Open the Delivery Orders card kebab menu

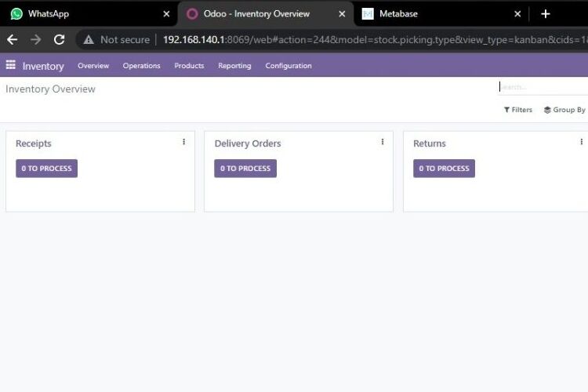point(383,142)
